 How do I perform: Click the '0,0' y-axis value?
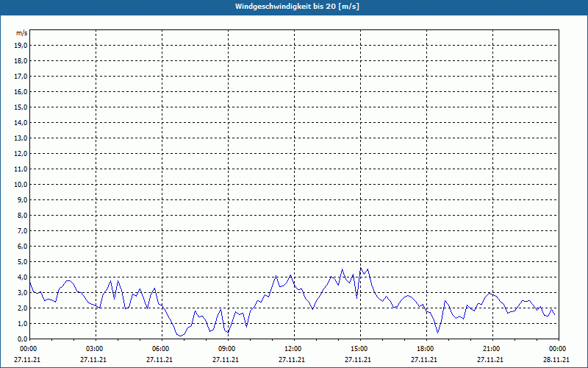(22, 339)
